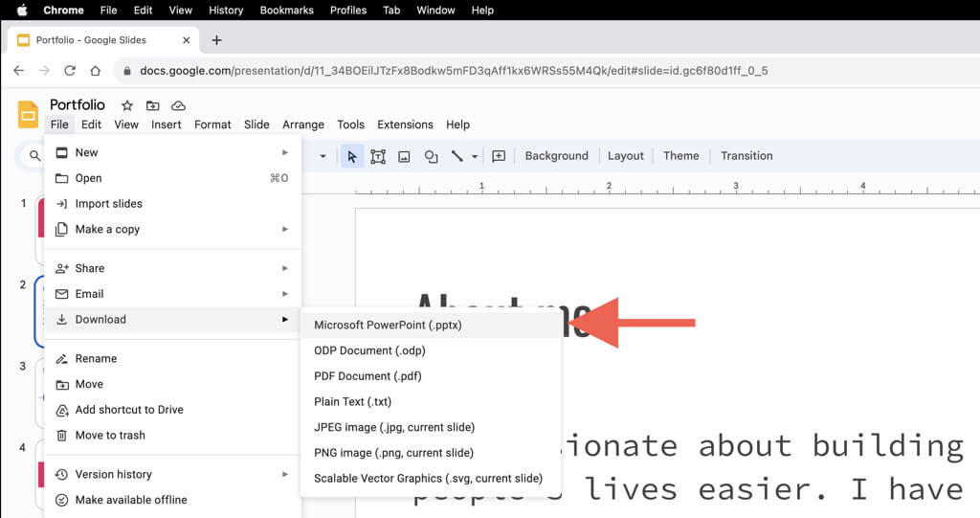Star the Portfolio presentation
980x518 pixels.
127,105
